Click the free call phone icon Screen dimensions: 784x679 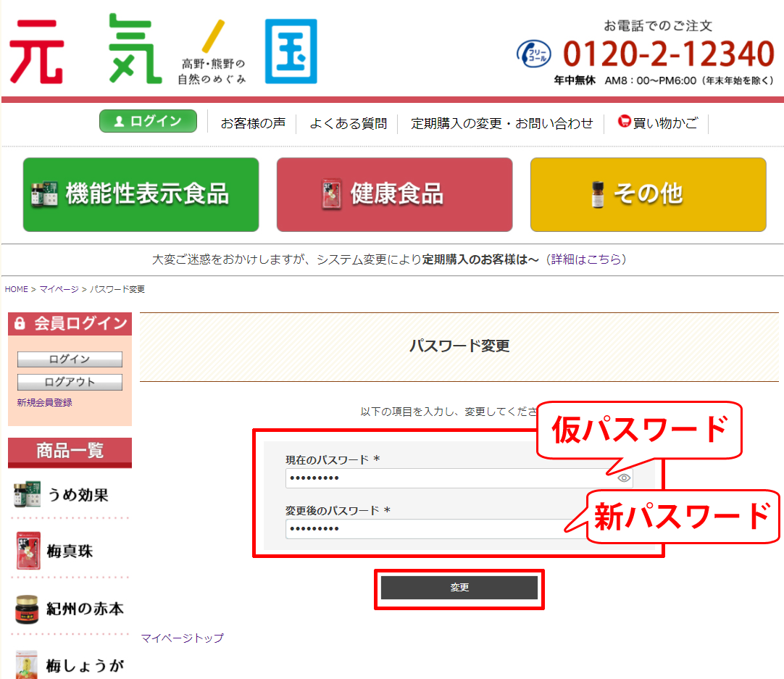[535, 54]
